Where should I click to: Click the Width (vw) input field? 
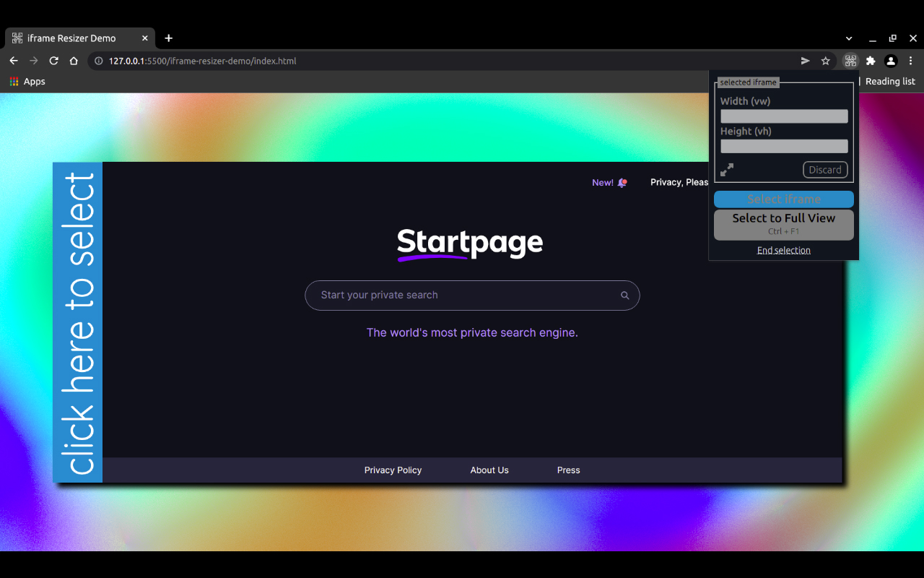click(x=784, y=116)
